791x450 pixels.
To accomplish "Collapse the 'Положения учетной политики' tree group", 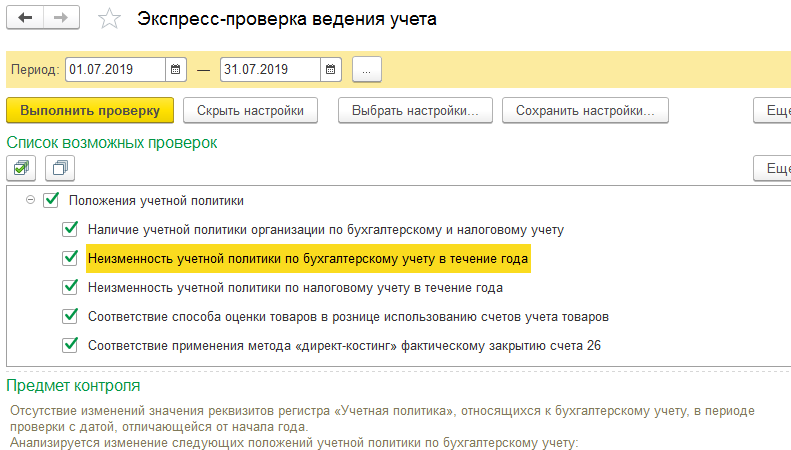I will pyautogui.click(x=30, y=200).
